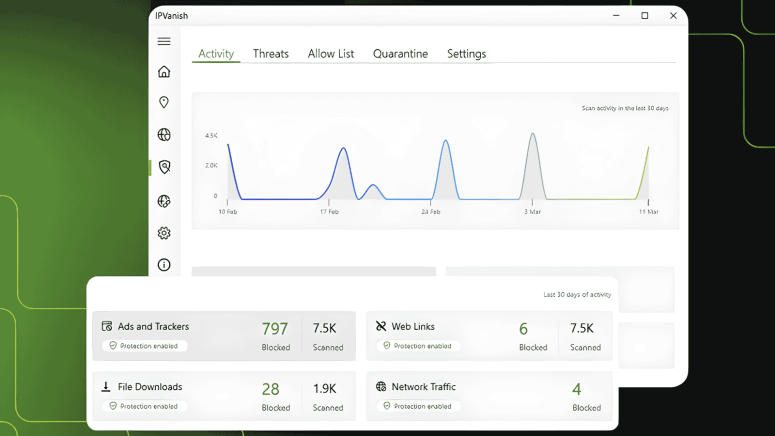Image resolution: width=775 pixels, height=436 pixels.
Task: Go to the Home sidebar icon
Action: click(x=164, y=72)
